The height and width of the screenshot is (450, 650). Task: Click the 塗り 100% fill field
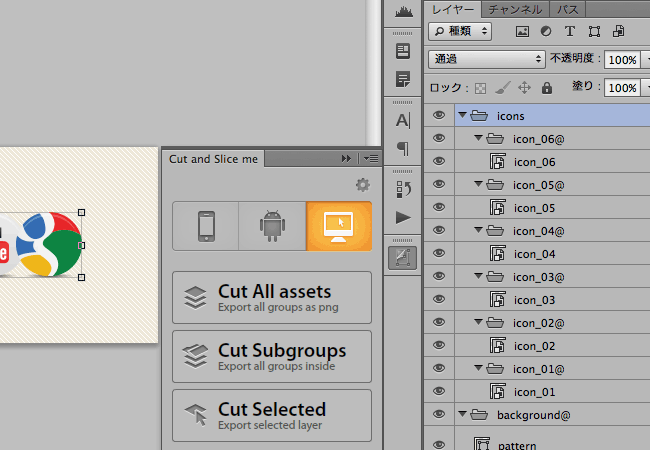click(622, 88)
